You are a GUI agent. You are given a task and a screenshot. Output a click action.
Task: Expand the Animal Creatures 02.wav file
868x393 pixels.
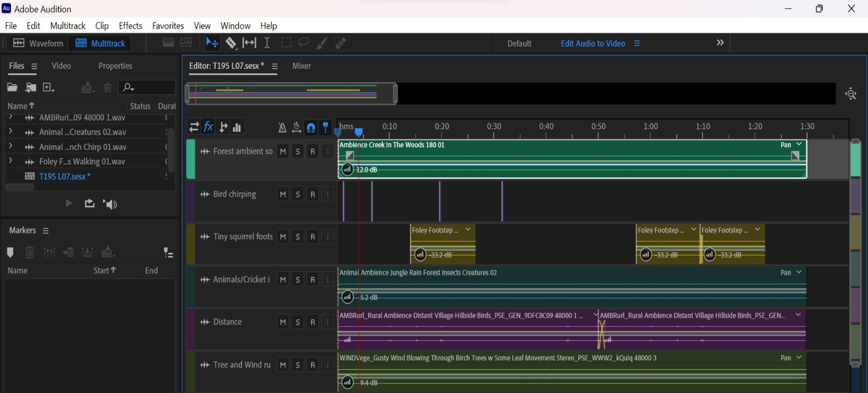point(10,132)
